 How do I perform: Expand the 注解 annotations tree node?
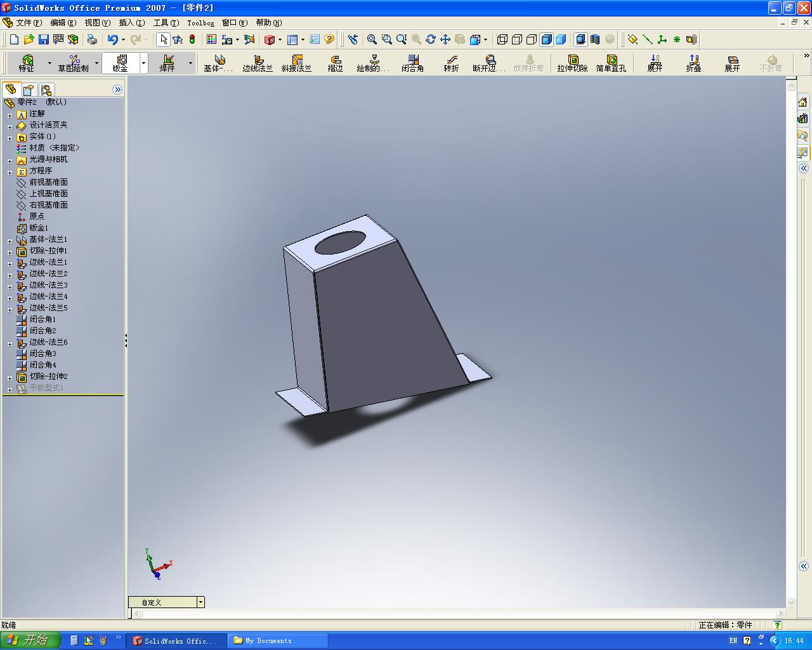10,115
